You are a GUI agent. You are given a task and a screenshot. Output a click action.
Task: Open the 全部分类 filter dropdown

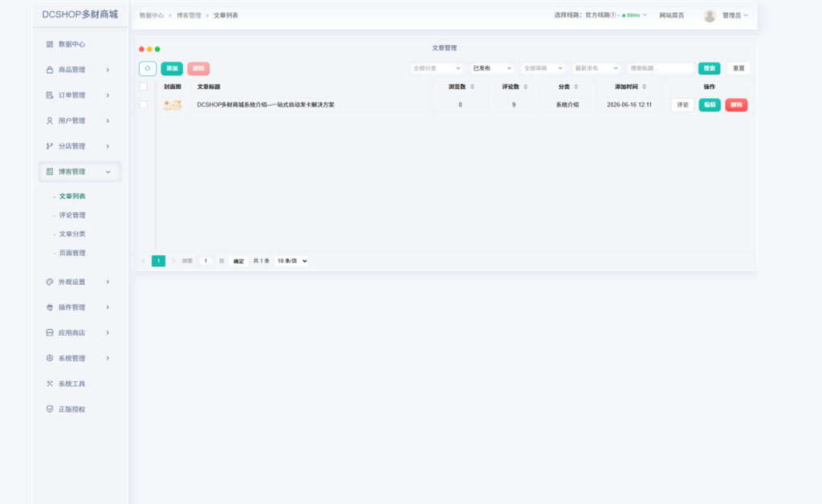click(x=437, y=69)
